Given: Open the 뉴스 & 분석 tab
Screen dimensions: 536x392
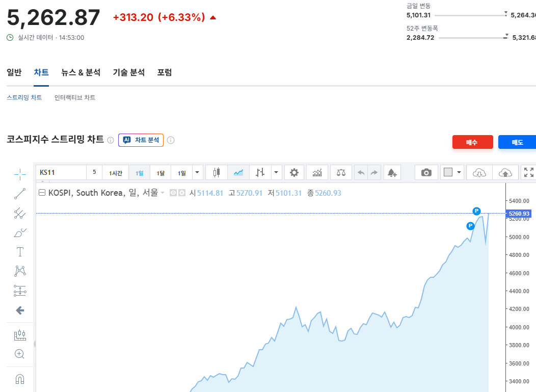Looking at the screenshot, I should (81, 72).
